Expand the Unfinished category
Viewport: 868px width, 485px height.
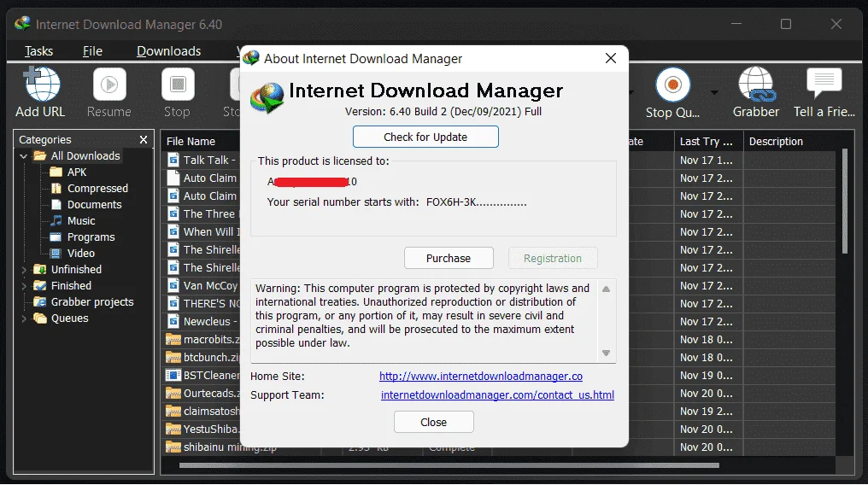click(24, 270)
